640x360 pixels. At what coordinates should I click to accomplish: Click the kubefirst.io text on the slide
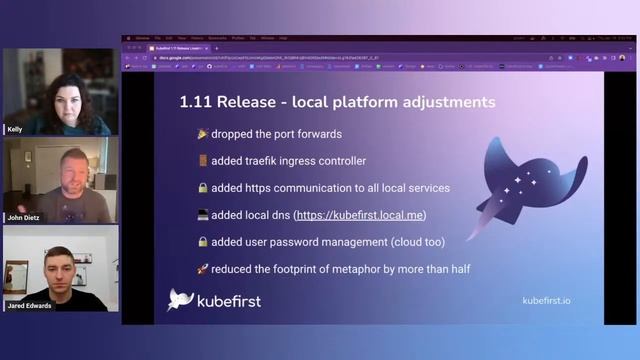[x=546, y=301]
